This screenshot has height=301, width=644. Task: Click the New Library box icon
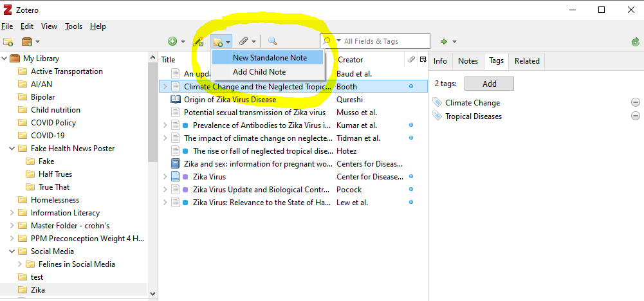pyautogui.click(x=27, y=41)
